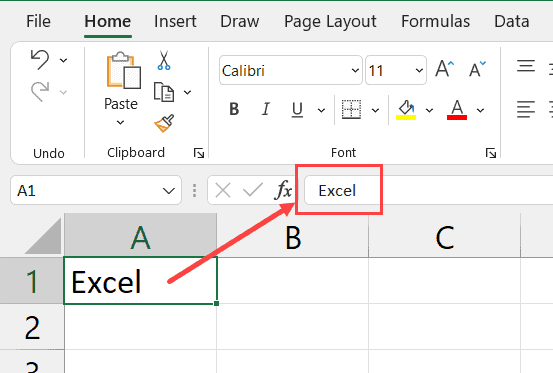Decrease font size with the small A icon
Screen dimensions: 553x373
click(477, 69)
